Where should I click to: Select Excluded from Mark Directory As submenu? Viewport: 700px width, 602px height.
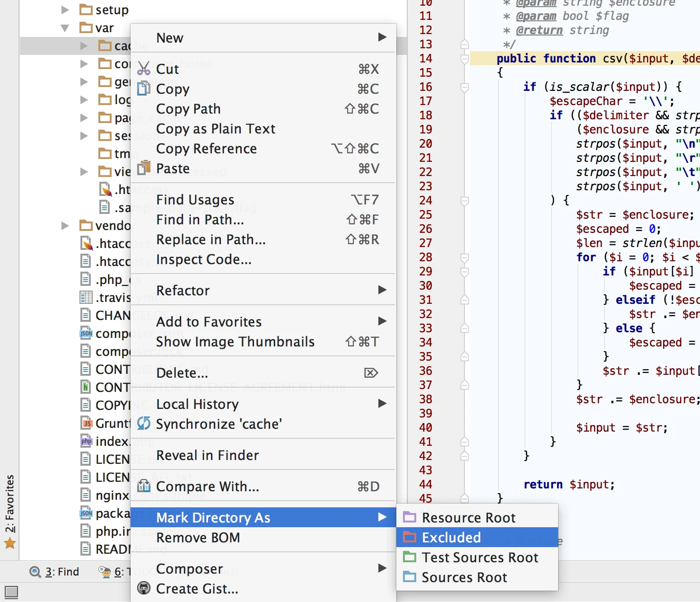click(x=451, y=537)
